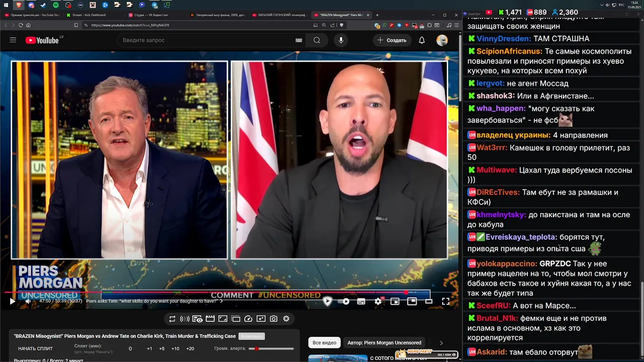Screen dimensions: 644x362
Task: Open enhancer toolbar settings gear
Action: point(286,319)
